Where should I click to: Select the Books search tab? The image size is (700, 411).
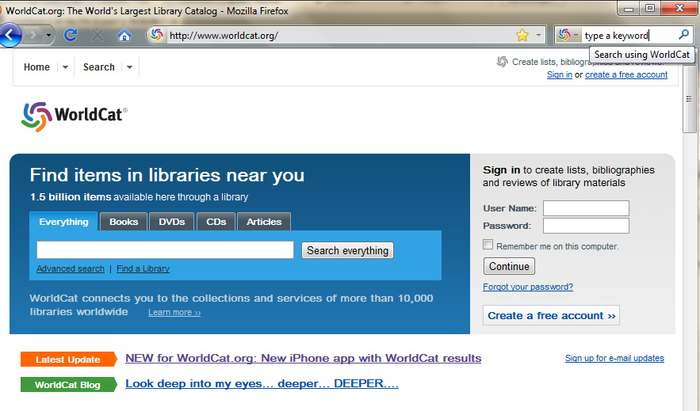[124, 222]
